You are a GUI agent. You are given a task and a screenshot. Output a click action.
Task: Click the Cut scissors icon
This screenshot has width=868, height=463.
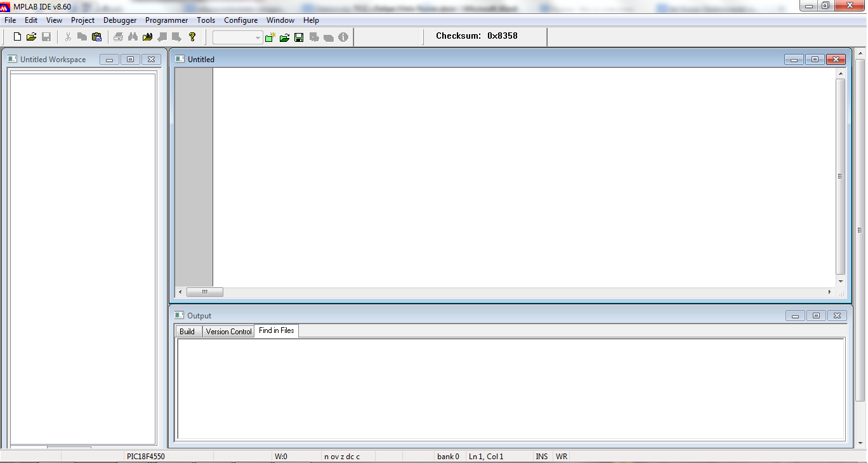click(68, 37)
